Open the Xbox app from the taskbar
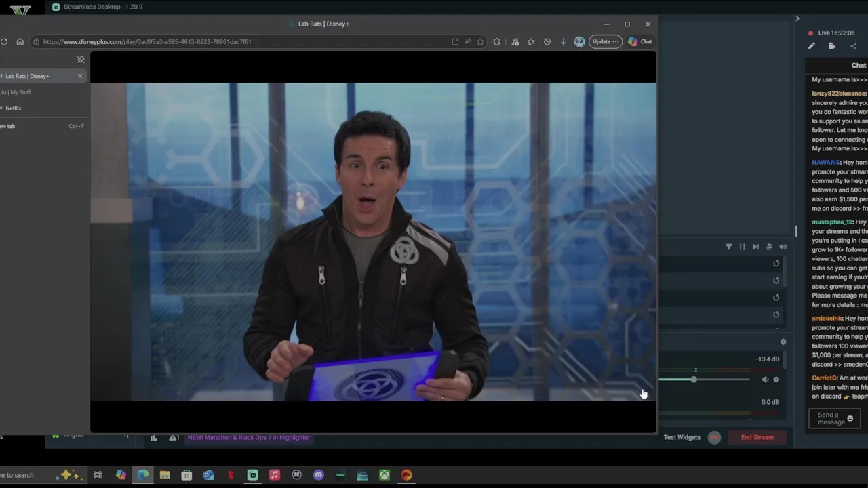 pos(384,475)
